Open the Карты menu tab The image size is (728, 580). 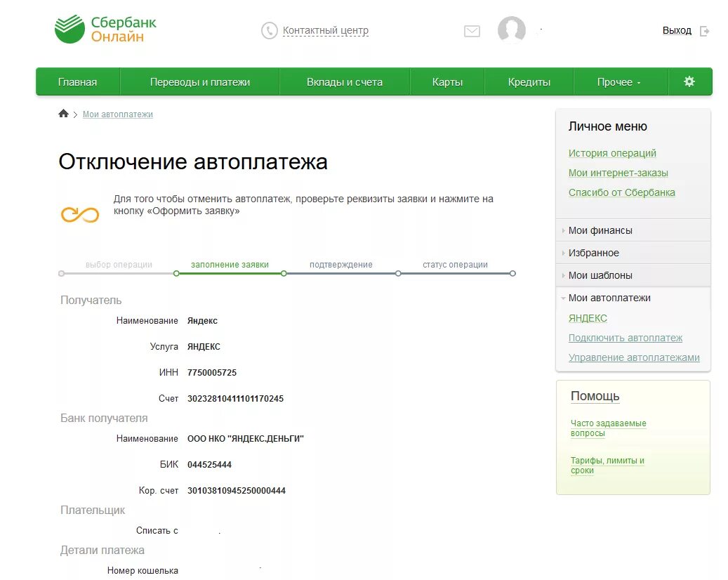pos(447,82)
